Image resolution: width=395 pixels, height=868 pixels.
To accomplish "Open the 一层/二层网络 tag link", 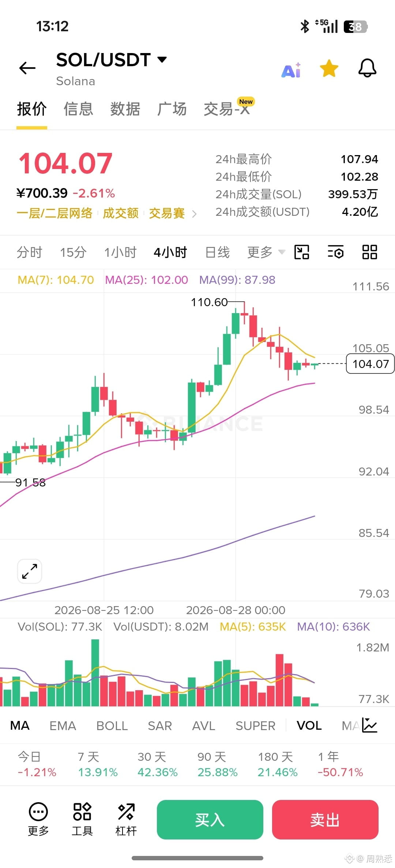I will pyautogui.click(x=54, y=213).
